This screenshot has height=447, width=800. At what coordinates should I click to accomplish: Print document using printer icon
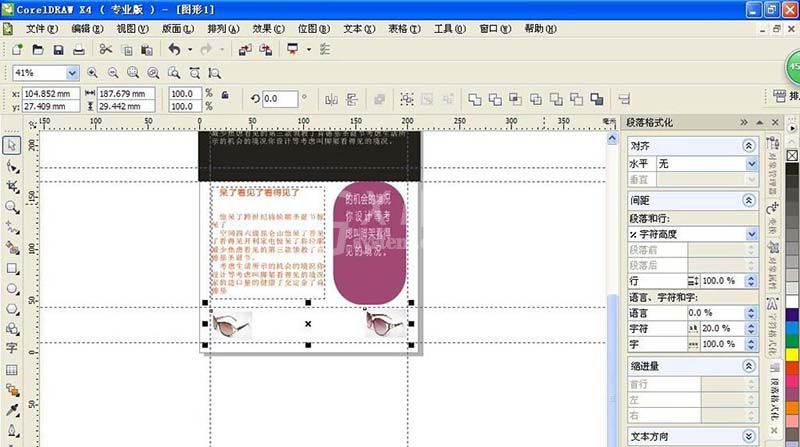(79, 49)
